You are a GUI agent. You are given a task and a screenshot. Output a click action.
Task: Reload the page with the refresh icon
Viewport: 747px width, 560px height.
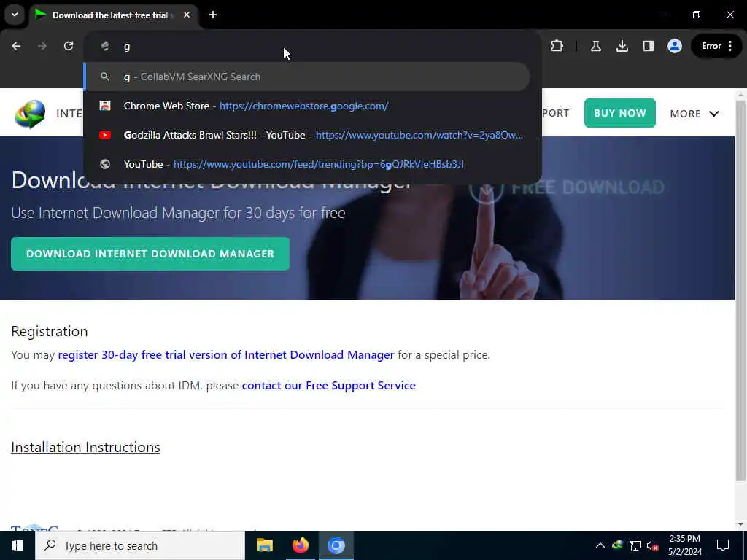(x=69, y=46)
